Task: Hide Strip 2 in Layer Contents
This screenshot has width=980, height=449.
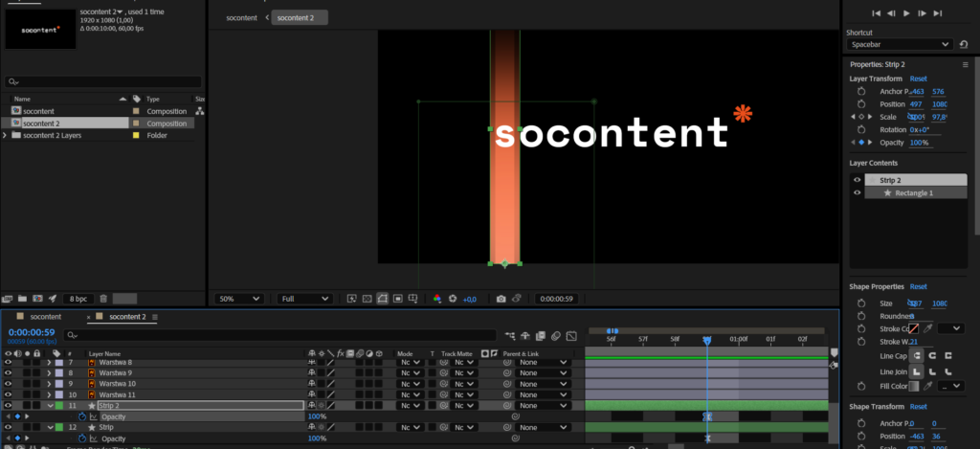Action: click(857, 180)
